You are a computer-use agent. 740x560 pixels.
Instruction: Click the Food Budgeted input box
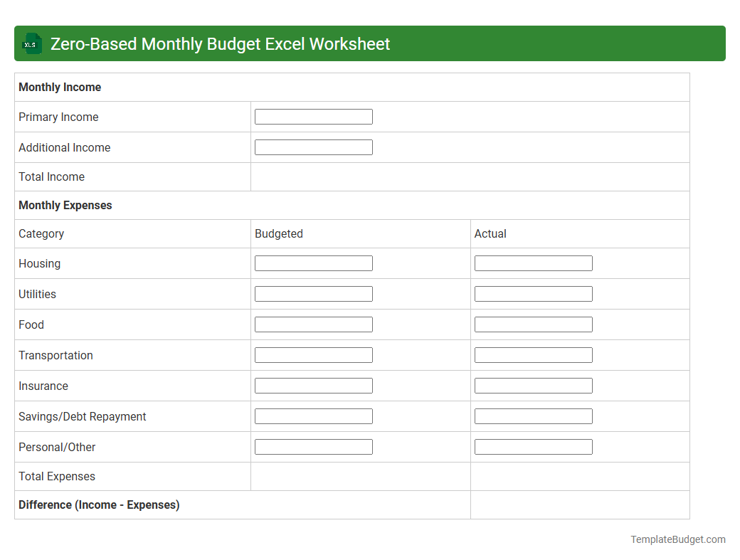click(x=313, y=324)
